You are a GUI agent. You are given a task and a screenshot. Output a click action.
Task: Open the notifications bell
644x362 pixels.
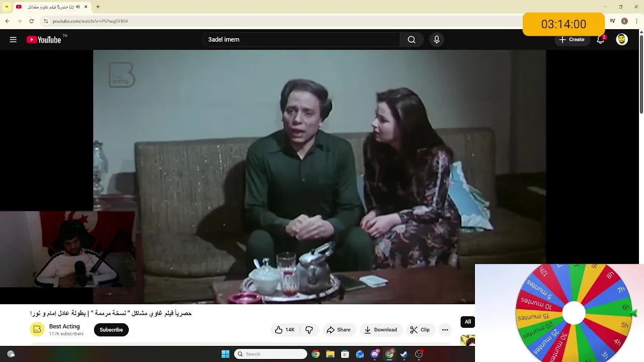click(600, 40)
